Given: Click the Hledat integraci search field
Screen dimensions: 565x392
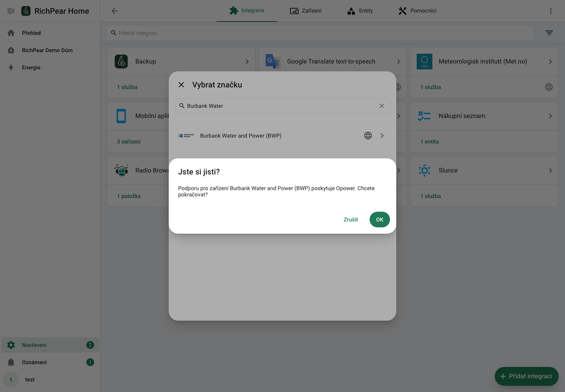Looking at the screenshot, I should click(x=320, y=33).
